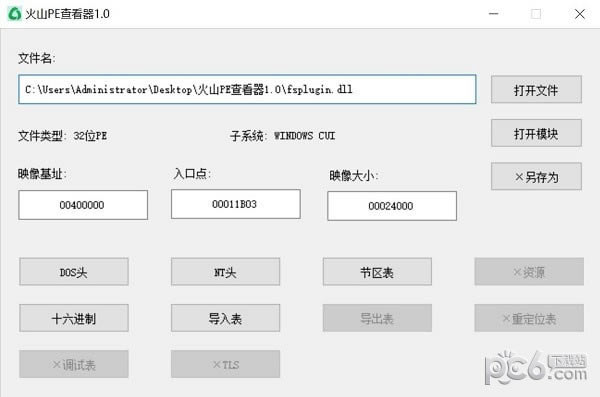Click the 映像大小 value field 00024000
This screenshot has height=397, width=600.
392,206
